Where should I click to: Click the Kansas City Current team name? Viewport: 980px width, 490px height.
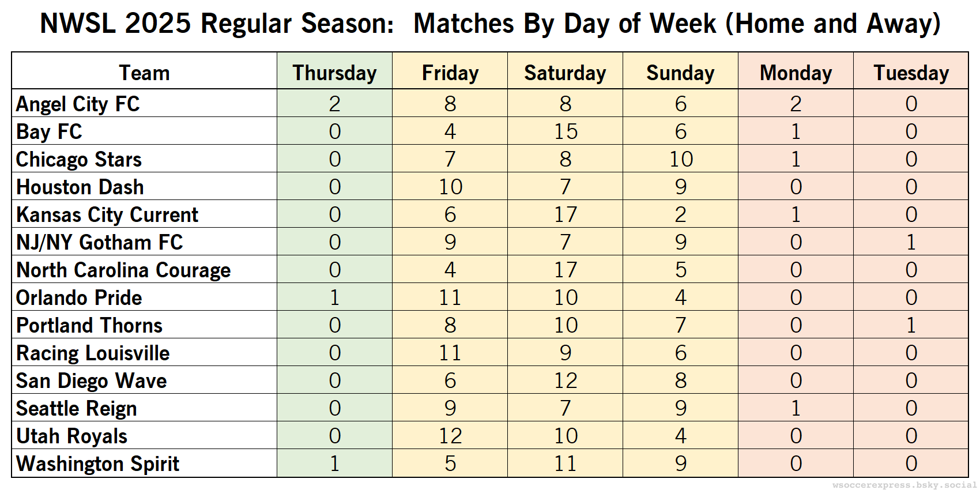pyautogui.click(x=107, y=214)
